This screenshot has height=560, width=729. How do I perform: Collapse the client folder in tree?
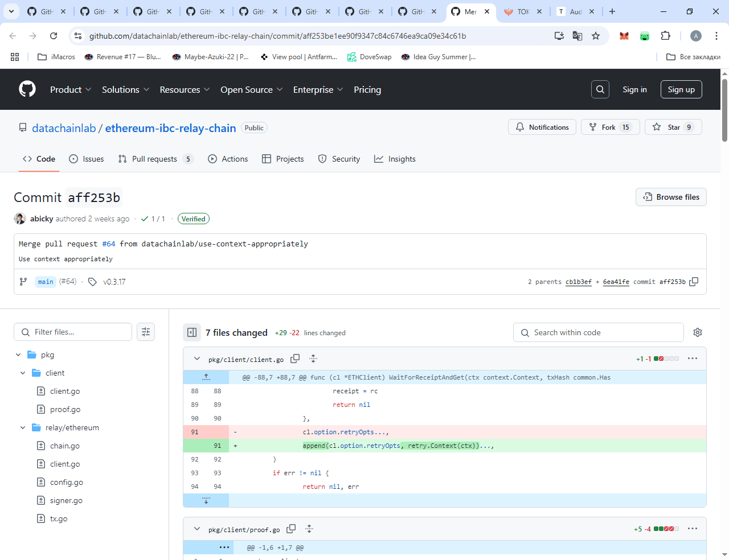pyautogui.click(x=23, y=373)
